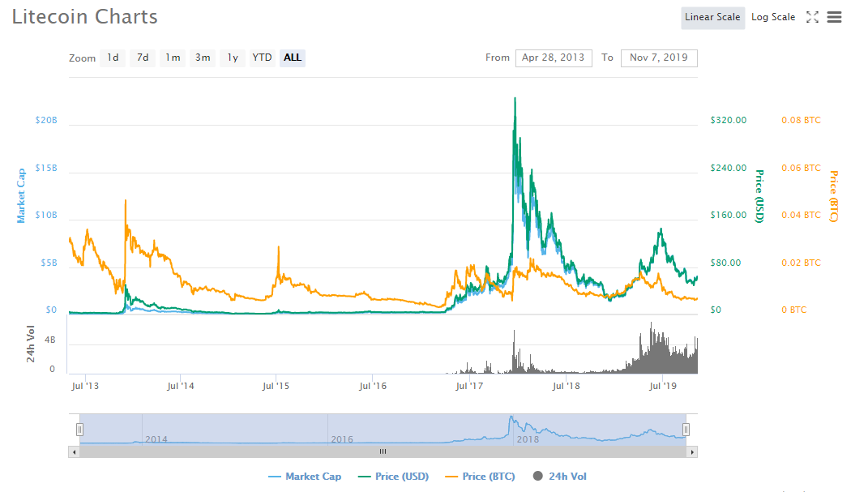This screenshot has width=868, height=492.
Task: Edit the To date field
Action: pyautogui.click(x=659, y=58)
